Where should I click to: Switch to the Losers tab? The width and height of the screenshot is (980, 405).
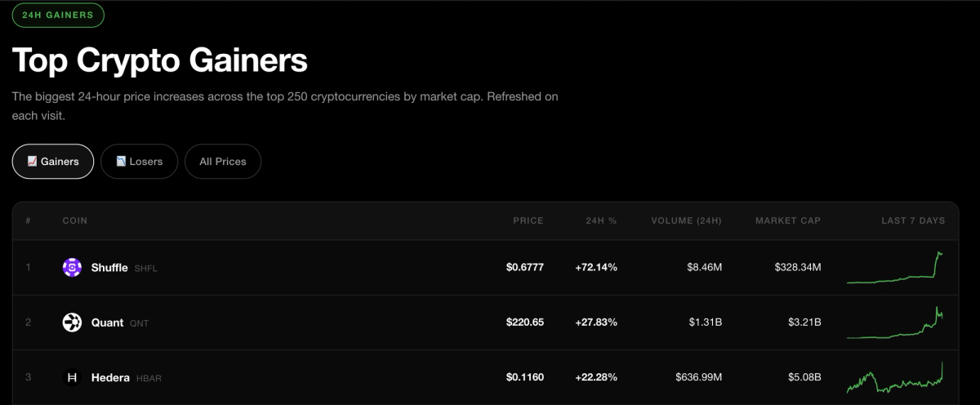[x=139, y=162]
